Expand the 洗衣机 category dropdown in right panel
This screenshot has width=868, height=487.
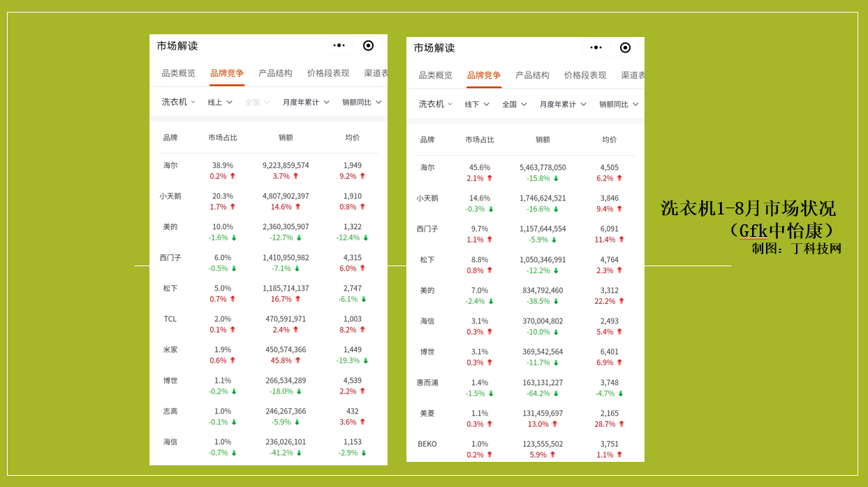436,104
